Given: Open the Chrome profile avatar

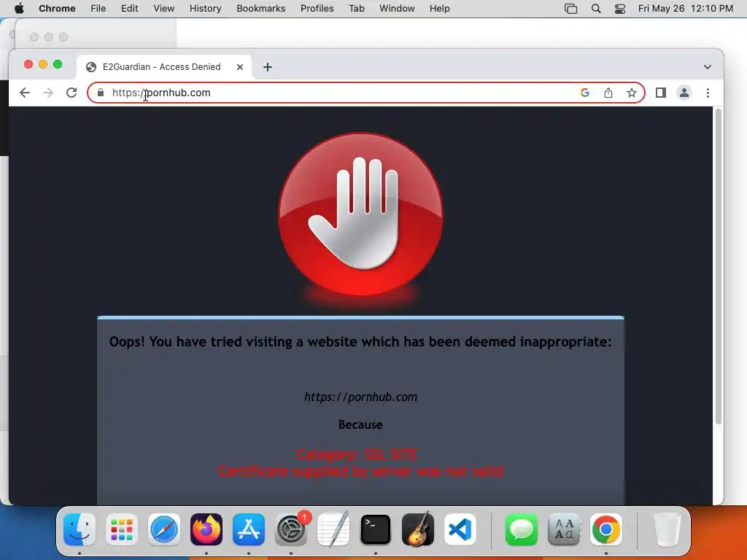Looking at the screenshot, I should 684,93.
